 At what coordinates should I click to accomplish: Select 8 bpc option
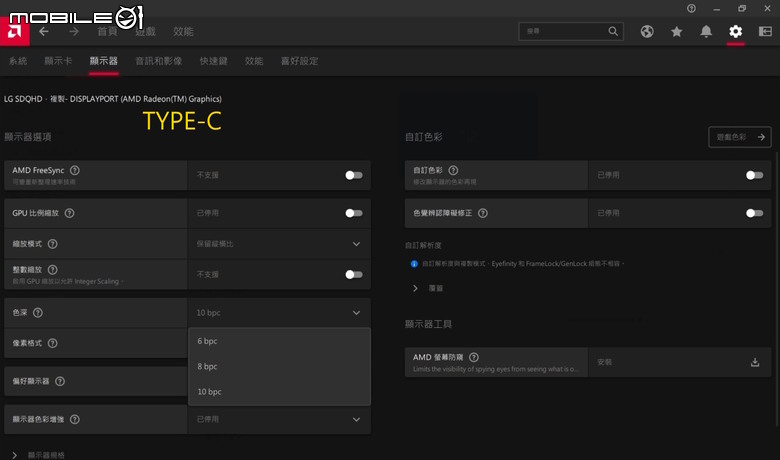[279, 366]
